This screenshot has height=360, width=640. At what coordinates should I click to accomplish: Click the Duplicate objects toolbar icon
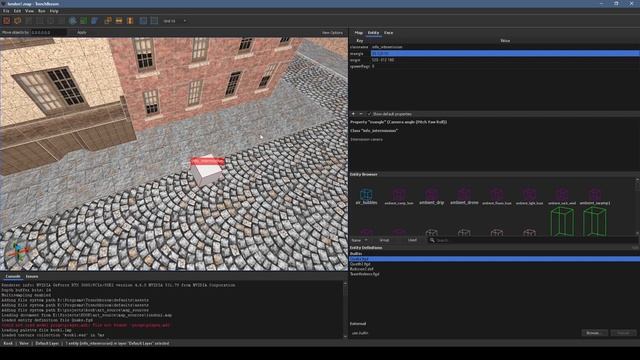coord(108,21)
